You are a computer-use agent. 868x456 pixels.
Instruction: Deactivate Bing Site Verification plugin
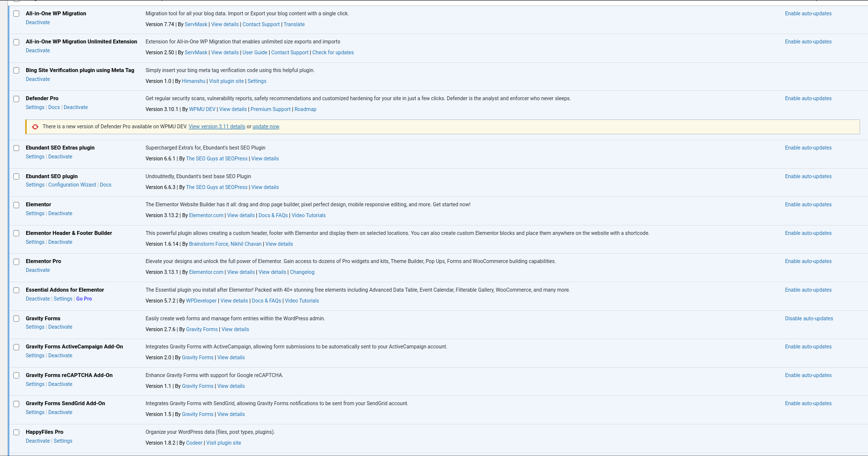38,79
